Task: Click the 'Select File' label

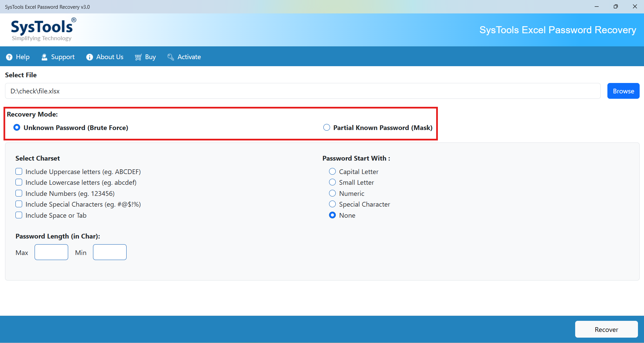Action: (x=21, y=75)
